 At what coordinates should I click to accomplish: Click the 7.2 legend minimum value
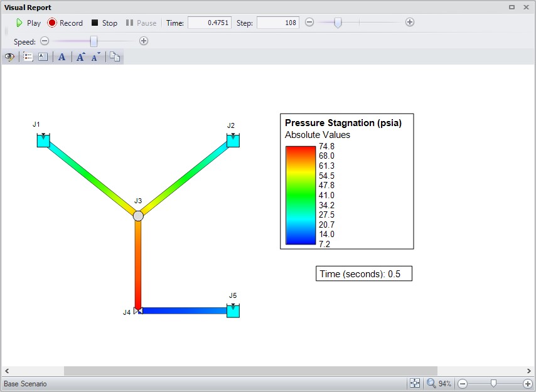pyautogui.click(x=324, y=244)
